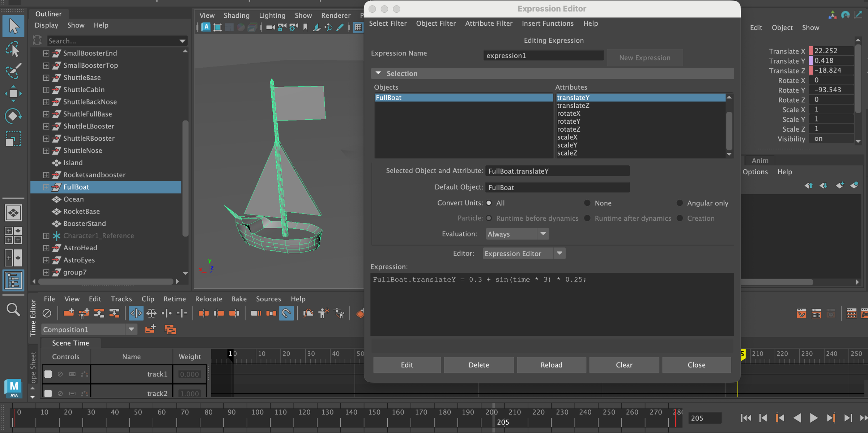The width and height of the screenshot is (868, 433).
Task: Enable the camera lock icon in viewport toolbar
Action: coord(281,27)
